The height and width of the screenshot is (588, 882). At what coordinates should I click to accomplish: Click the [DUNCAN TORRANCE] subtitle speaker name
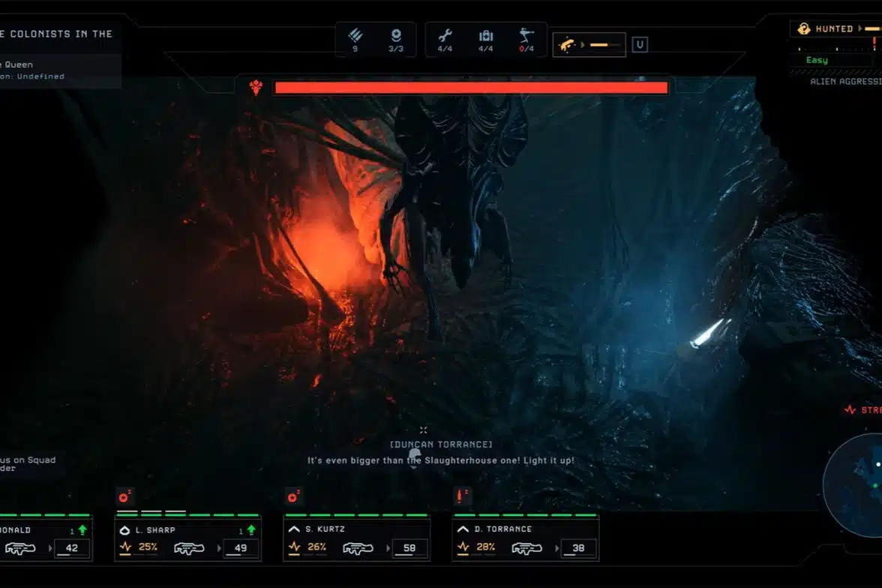pos(441,445)
